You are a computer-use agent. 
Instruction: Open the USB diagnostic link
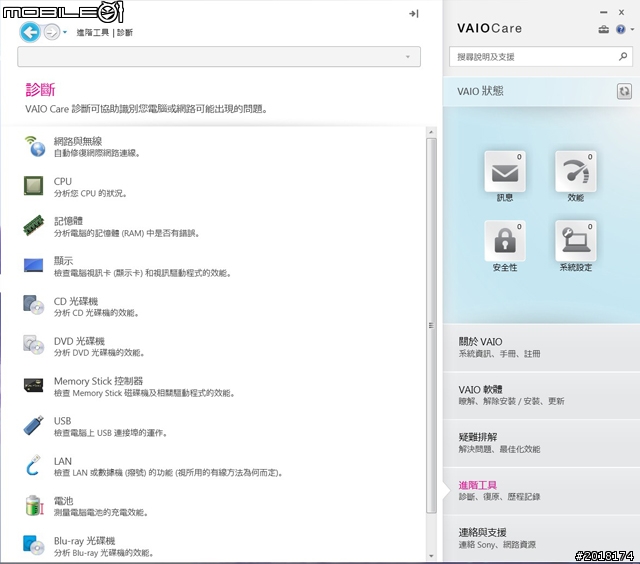pos(62,421)
